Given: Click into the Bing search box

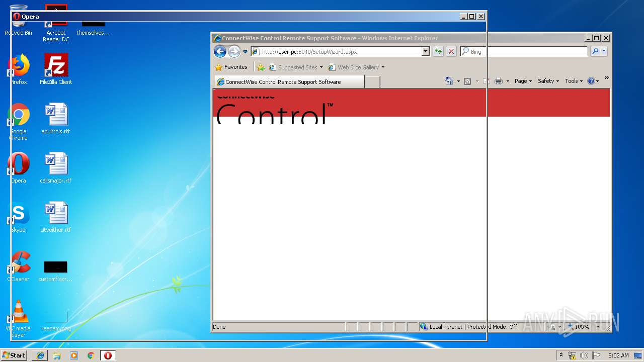Looking at the screenshot, I should pyautogui.click(x=523, y=51).
